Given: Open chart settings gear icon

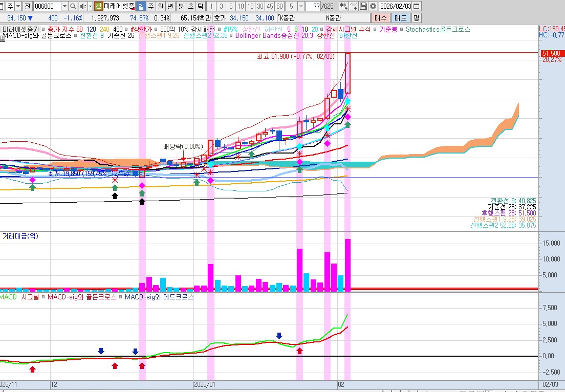Looking at the screenshot, I should click(x=373, y=6).
